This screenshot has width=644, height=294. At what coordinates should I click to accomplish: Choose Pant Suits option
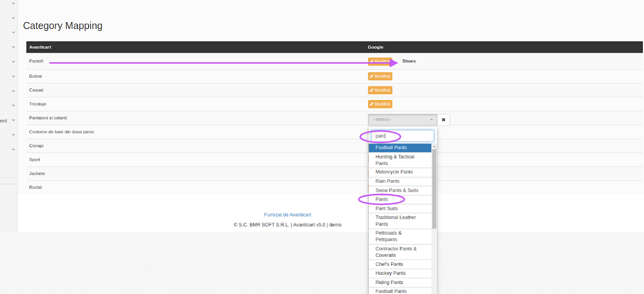(400, 209)
